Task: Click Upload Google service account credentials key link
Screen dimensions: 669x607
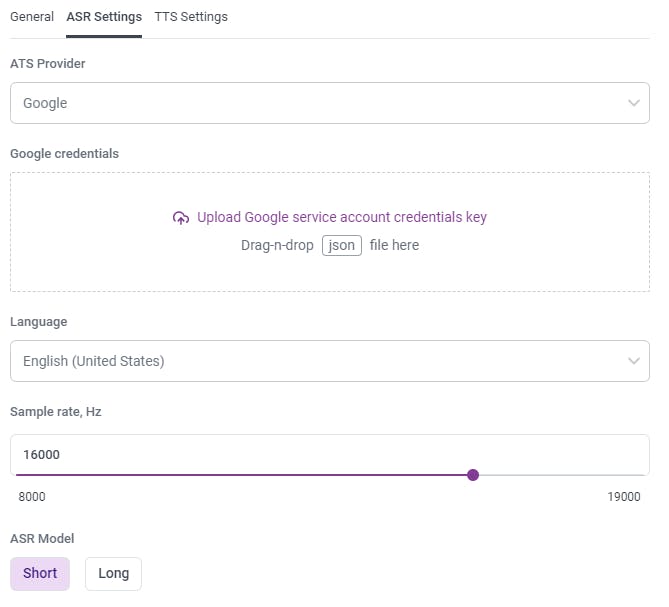Action: tap(341, 217)
